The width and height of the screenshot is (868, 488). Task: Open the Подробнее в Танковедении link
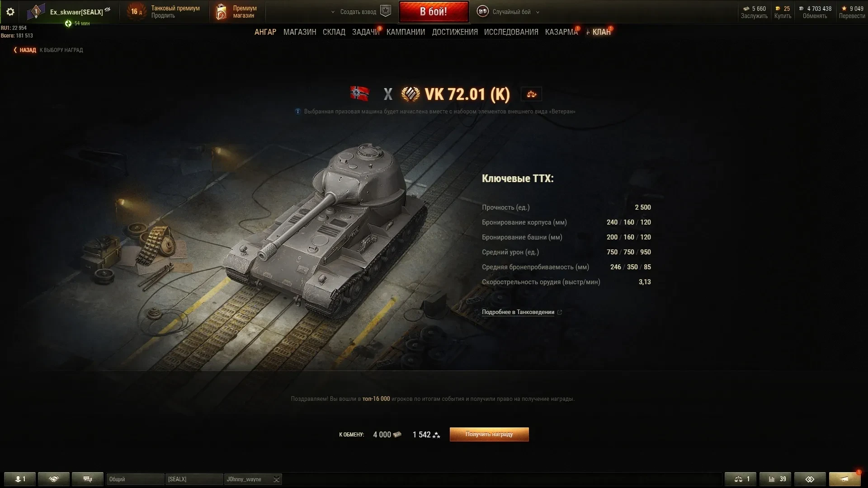[x=518, y=312]
